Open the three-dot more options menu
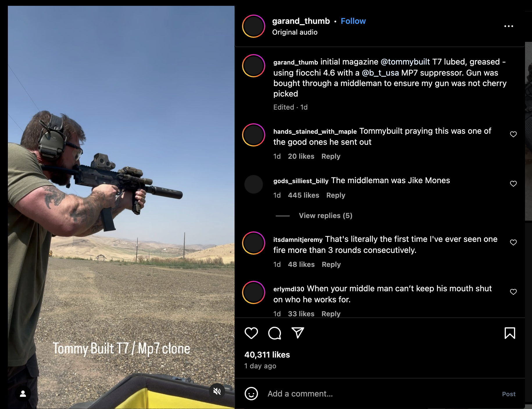Viewport: 532px width, 409px height. (x=508, y=26)
